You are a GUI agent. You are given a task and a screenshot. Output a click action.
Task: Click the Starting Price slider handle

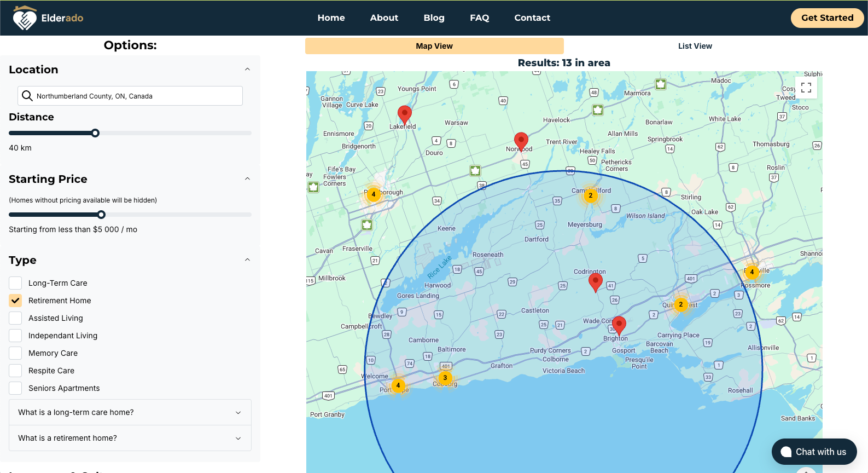[x=101, y=215]
